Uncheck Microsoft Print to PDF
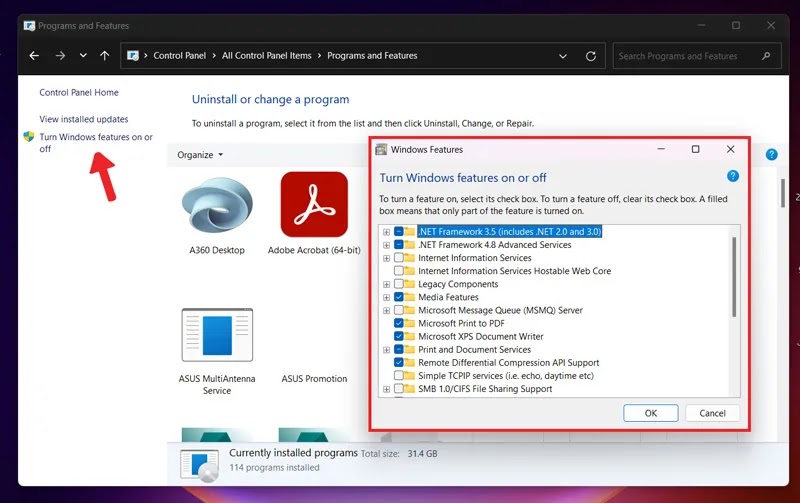Image resolution: width=800 pixels, height=503 pixels. 398,323
